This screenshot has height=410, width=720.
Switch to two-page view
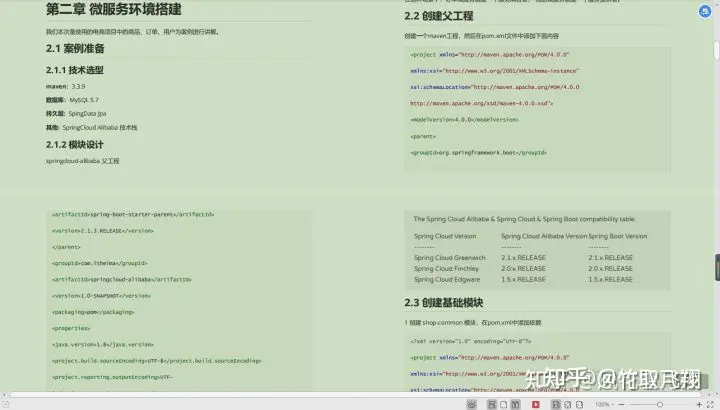pos(515,404)
